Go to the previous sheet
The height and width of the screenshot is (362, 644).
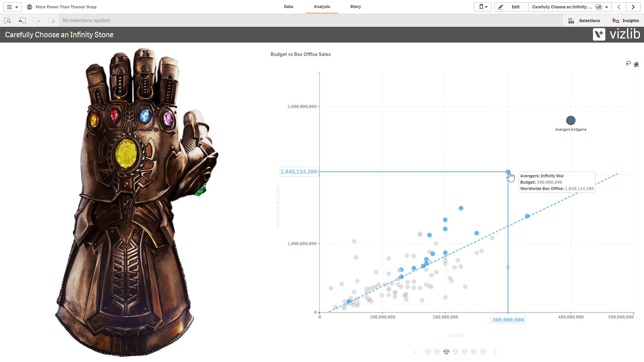point(619,7)
